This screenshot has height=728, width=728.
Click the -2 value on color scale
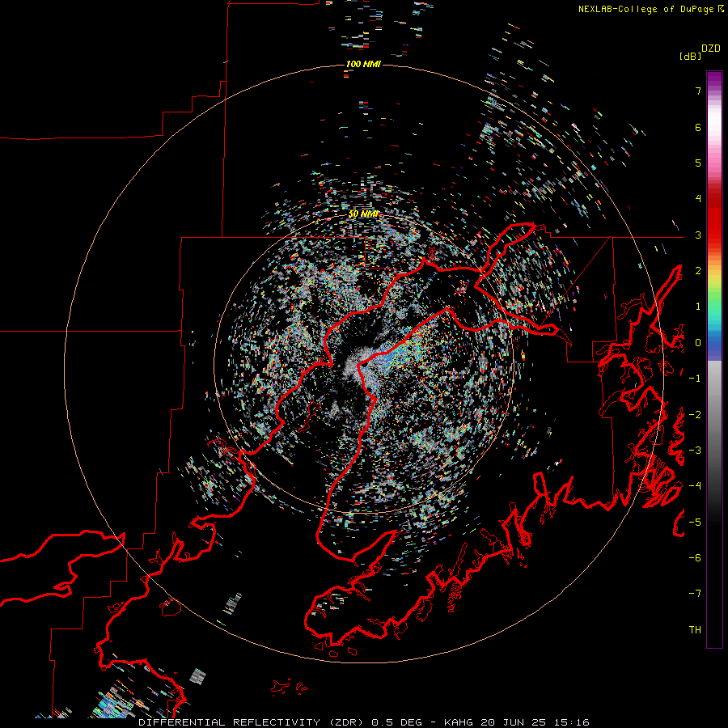[695, 415]
